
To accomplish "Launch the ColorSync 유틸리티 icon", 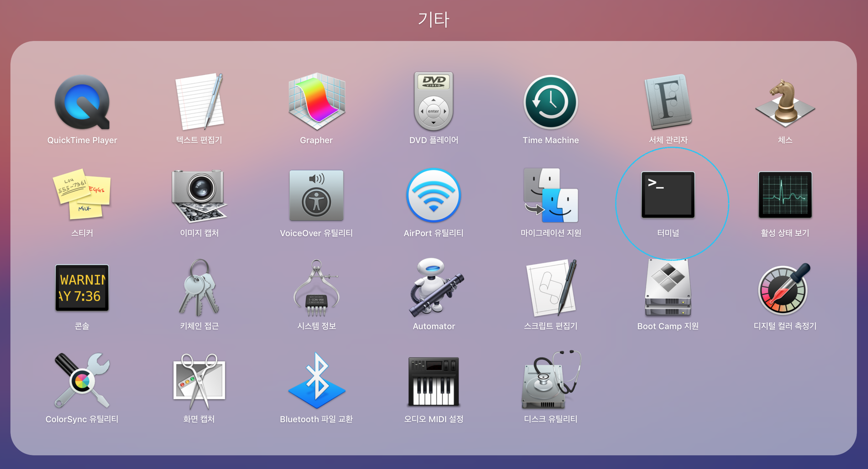I will [x=82, y=381].
